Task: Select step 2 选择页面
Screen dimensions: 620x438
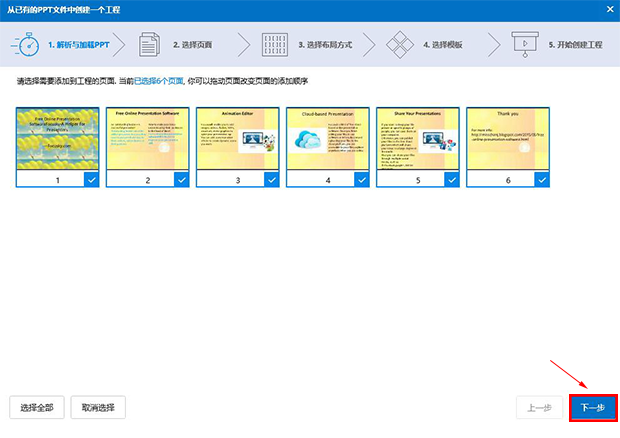Action: 193,45
